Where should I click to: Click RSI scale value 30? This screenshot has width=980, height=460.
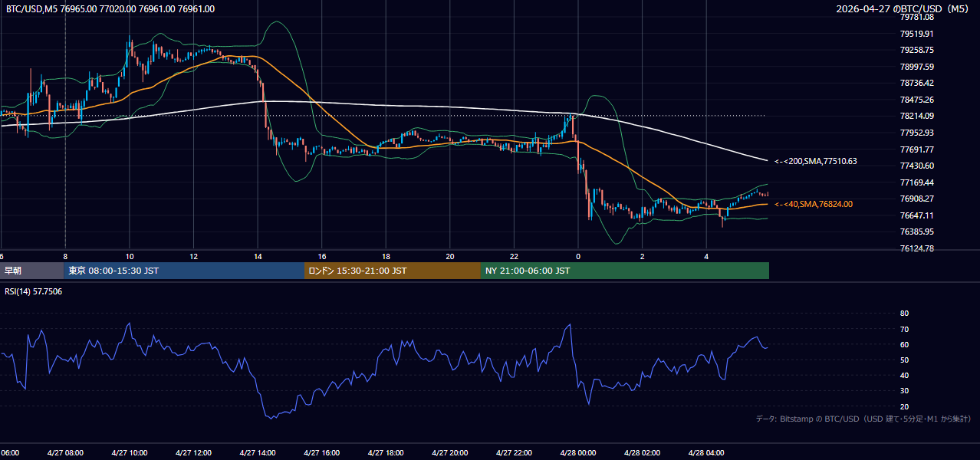click(904, 391)
